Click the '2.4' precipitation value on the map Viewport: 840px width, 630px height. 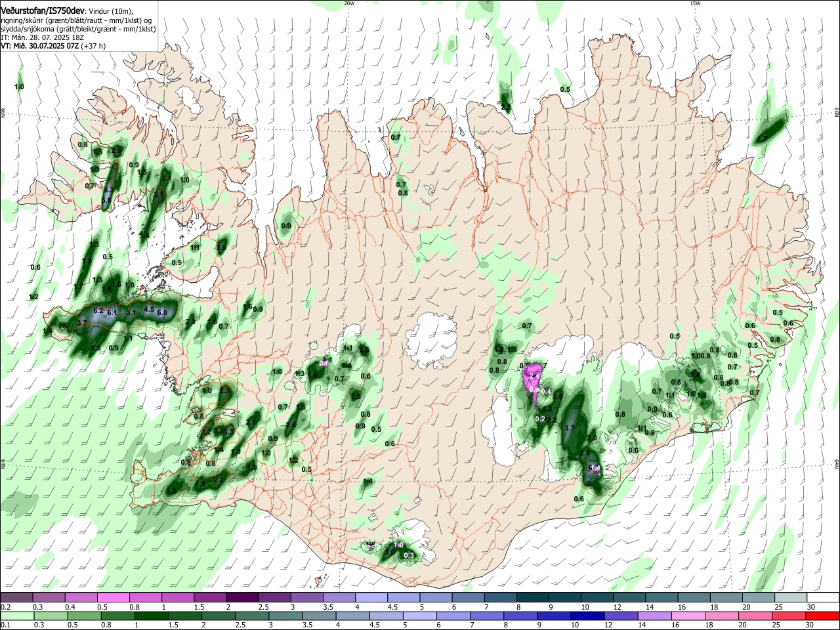click(x=290, y=425)
